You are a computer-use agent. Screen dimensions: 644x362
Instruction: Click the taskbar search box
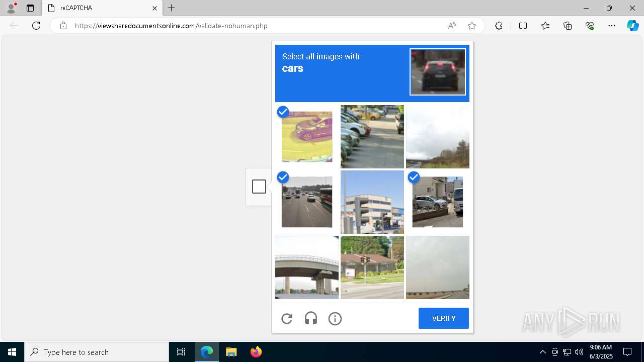point(97,352)
